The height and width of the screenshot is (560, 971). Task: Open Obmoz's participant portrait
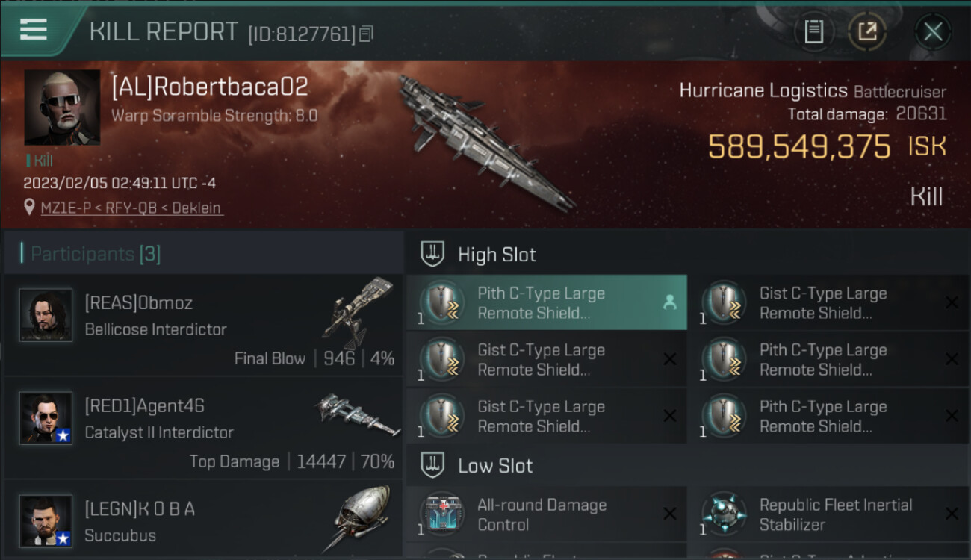46,315
